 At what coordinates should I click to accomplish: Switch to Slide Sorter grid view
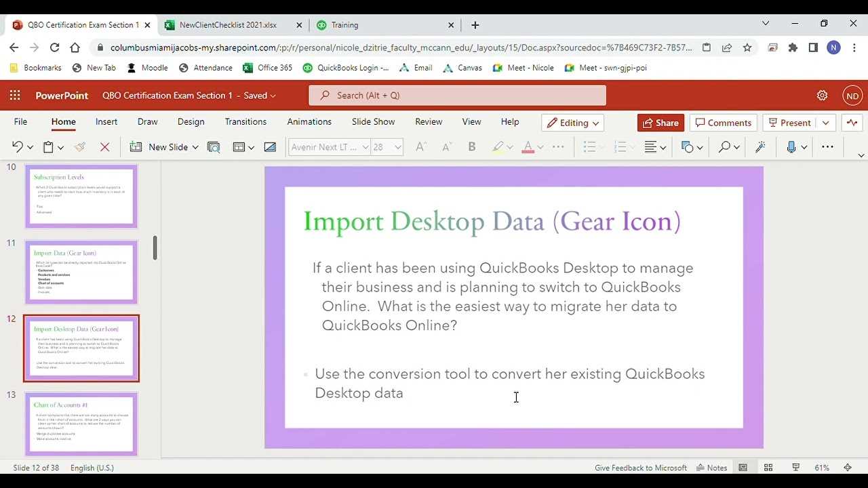[768, 468]
